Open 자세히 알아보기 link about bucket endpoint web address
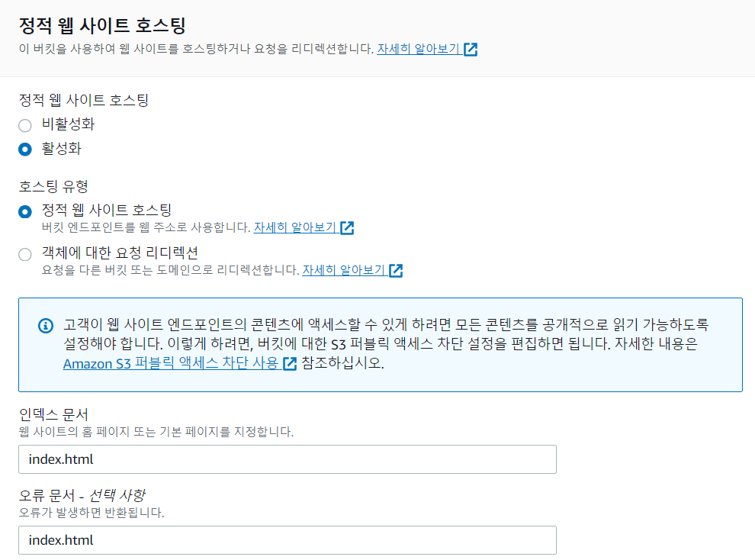755x560 pixels. (294, 227)
